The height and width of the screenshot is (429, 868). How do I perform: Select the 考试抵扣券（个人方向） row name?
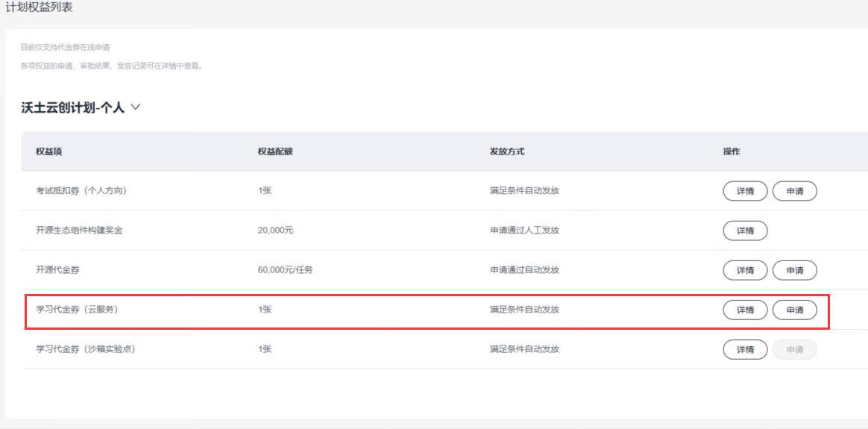81,191
